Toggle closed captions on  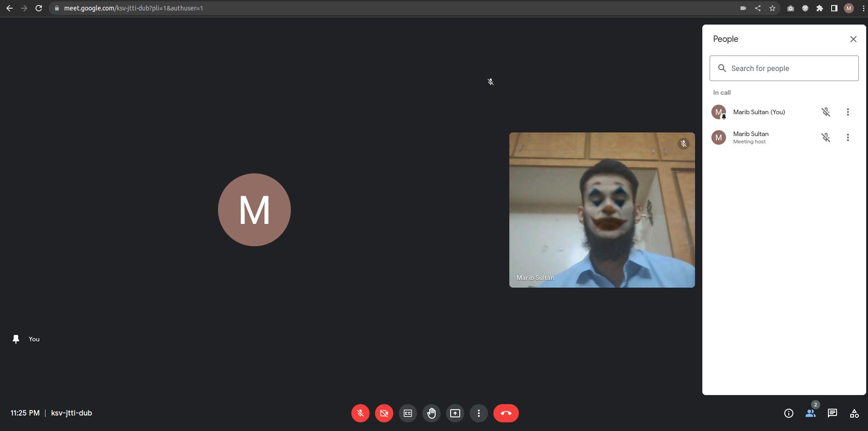click(407, 413)
